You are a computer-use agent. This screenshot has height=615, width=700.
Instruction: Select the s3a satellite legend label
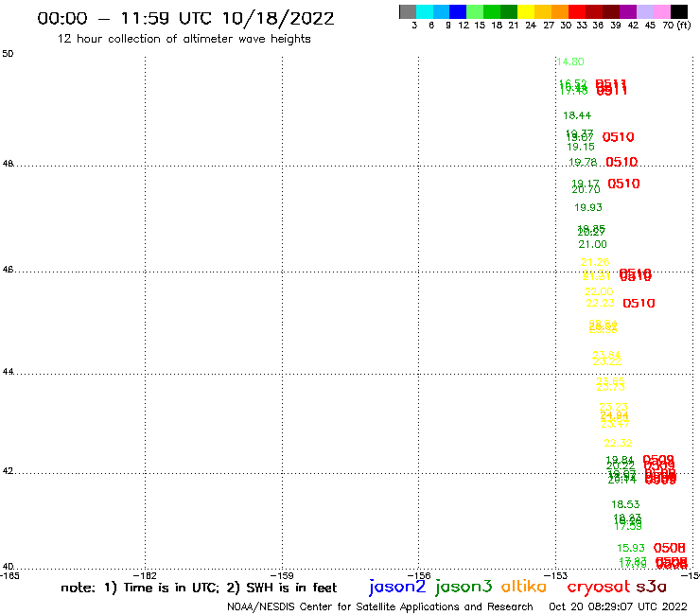pyautogui.click(x=651, y=587)
